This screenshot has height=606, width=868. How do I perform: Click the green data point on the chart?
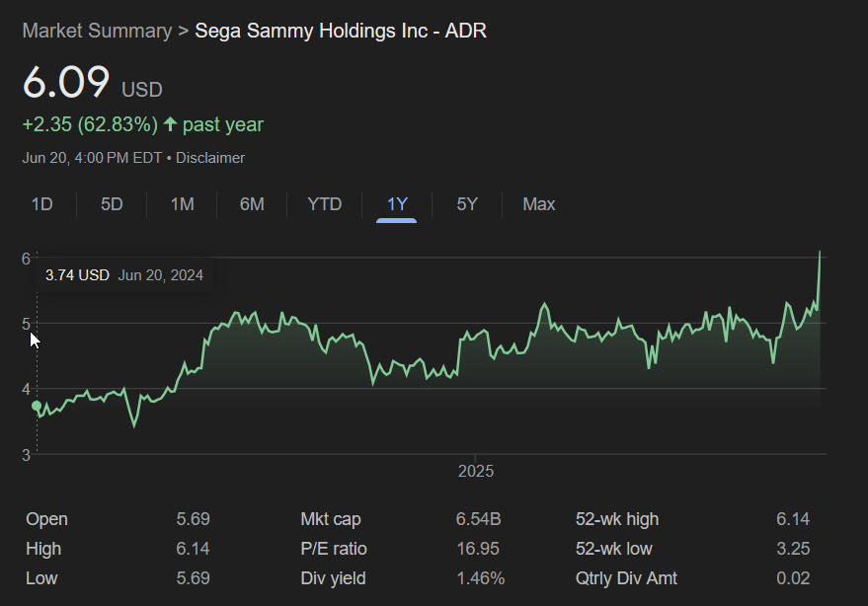[x=37, y=406]
